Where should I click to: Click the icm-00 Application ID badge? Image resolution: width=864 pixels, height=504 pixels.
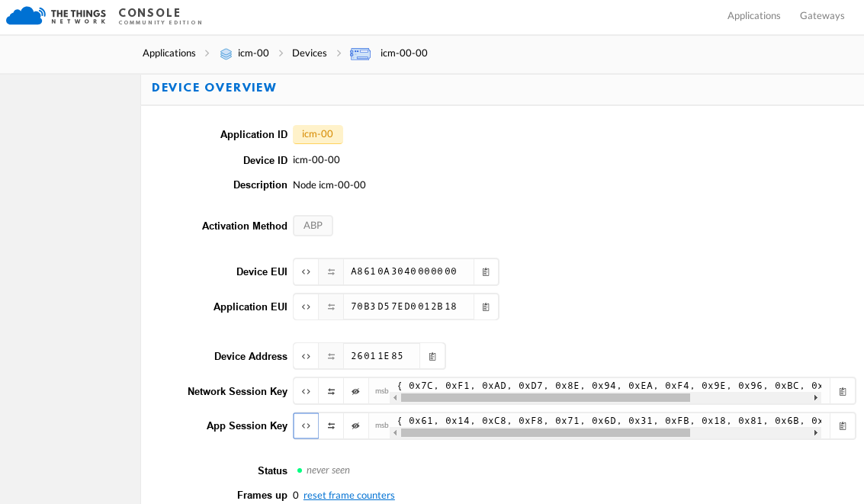317,134
